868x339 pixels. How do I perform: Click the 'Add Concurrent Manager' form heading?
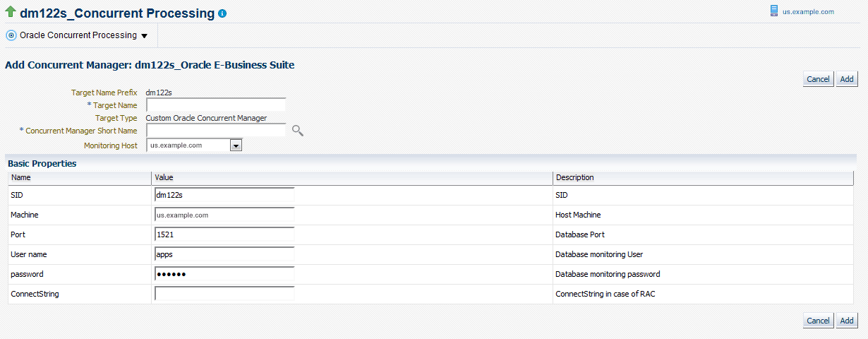(150, 65)
